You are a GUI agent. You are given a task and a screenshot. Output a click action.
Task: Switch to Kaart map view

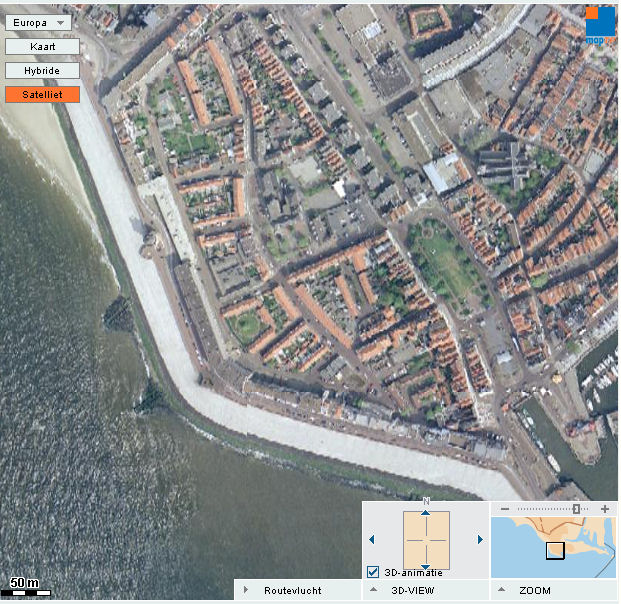click(x=42, y=46)
